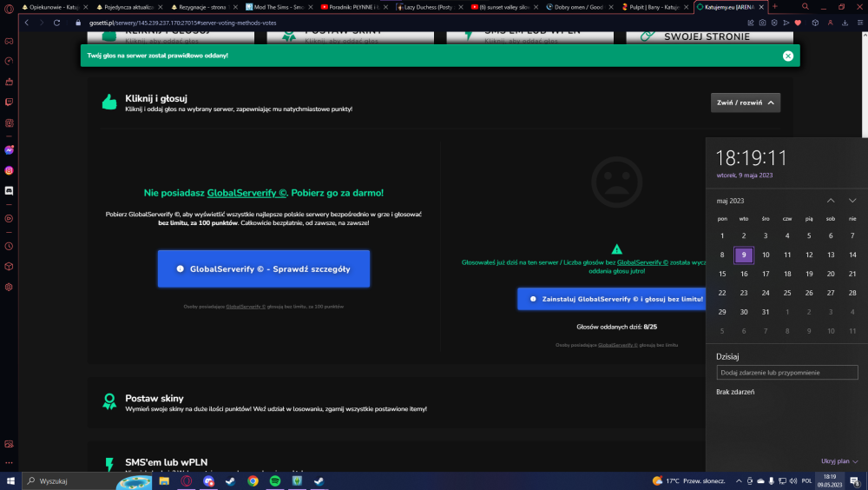Open the Extensions cube icon in sidebar
The height and width of the screenshot is (490, 868).
click(x=9, y=267)
